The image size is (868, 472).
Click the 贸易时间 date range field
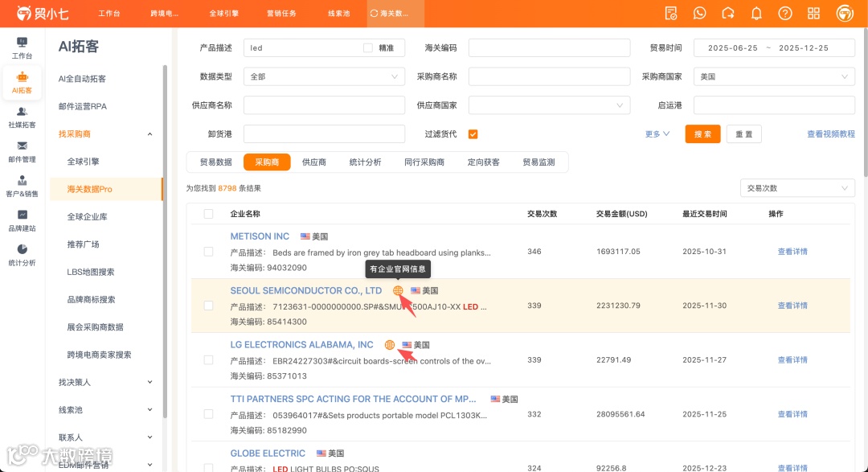774,48
